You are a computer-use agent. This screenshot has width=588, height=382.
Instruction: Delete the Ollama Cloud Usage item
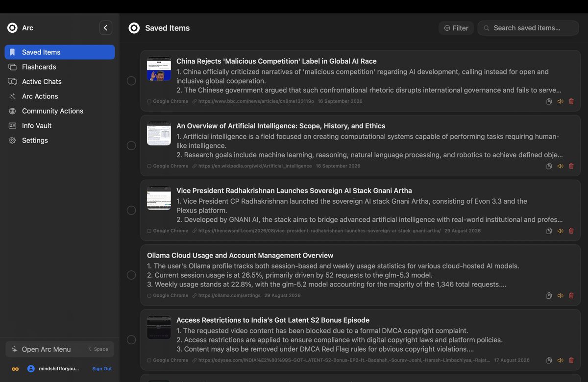click(x=571, y=295)
